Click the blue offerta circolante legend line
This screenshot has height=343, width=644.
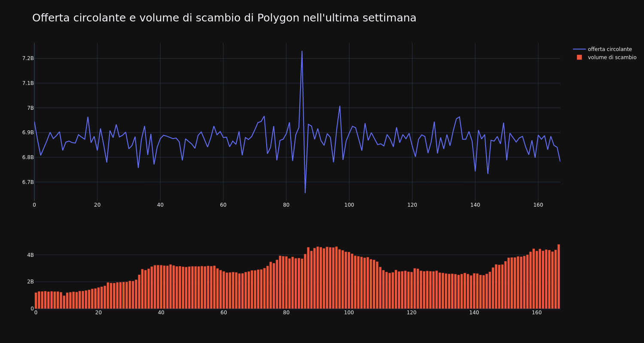[579, 49]
